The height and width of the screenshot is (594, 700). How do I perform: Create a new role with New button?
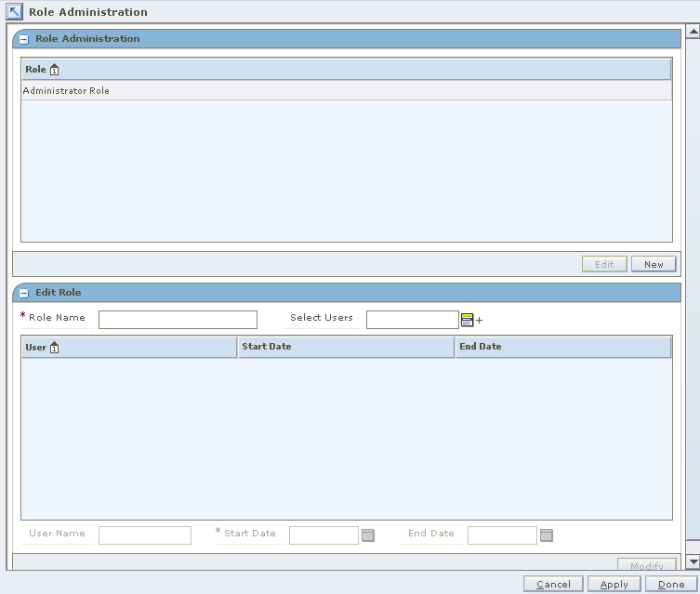click(654, 264)
